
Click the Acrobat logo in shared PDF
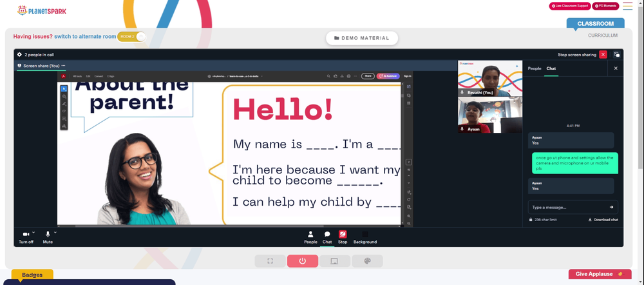pos(64,76)
